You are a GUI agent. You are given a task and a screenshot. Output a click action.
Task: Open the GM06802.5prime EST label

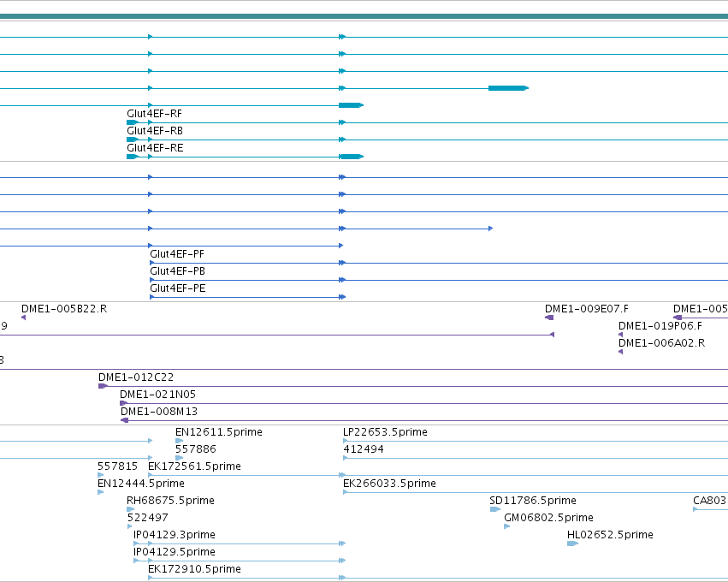click(549, 518)
